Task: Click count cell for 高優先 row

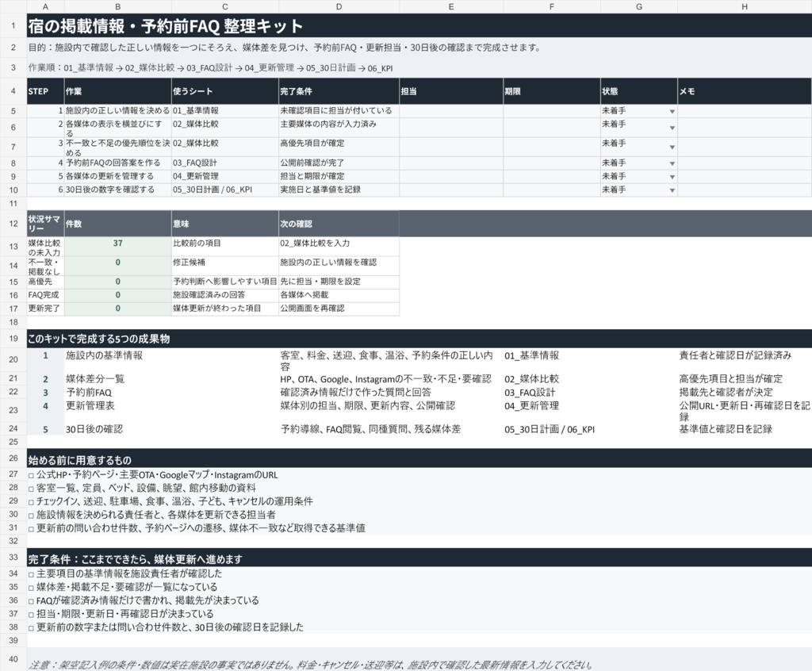Action: pos(117,282)
